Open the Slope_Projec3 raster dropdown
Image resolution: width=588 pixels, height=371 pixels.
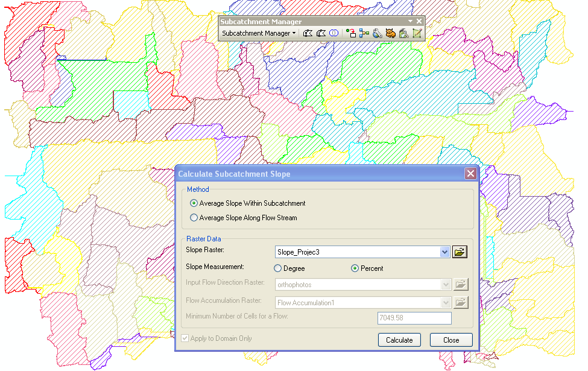pyautogui.click(x=445, y=252)
